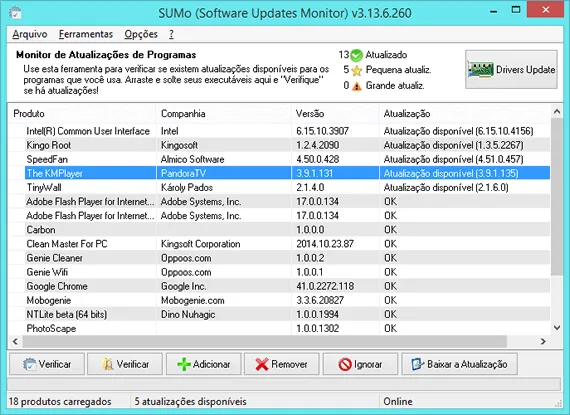Add a program with Adicionar button

(204, 364)
